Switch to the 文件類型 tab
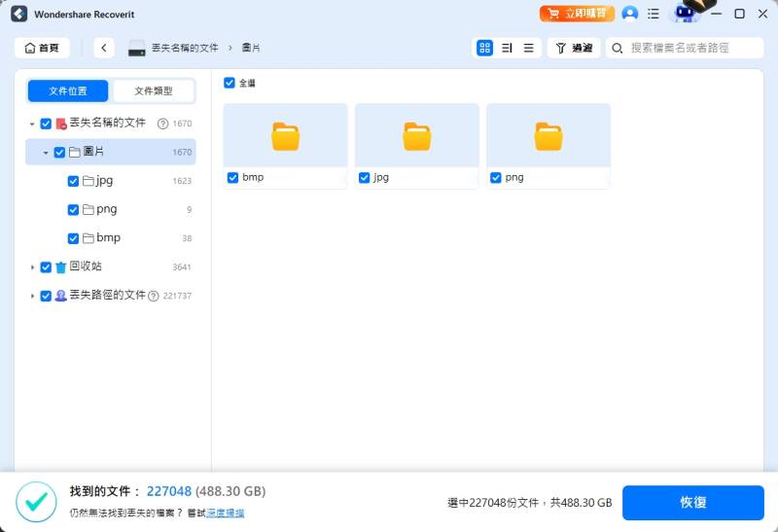Viewport: 778px width, 532px height. 154,90
